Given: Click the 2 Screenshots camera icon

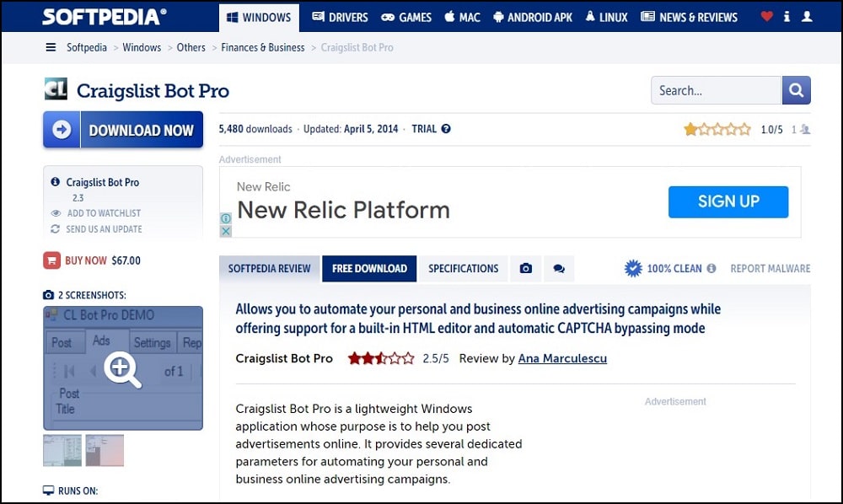Looking at the screenshot, I should 48,295.
